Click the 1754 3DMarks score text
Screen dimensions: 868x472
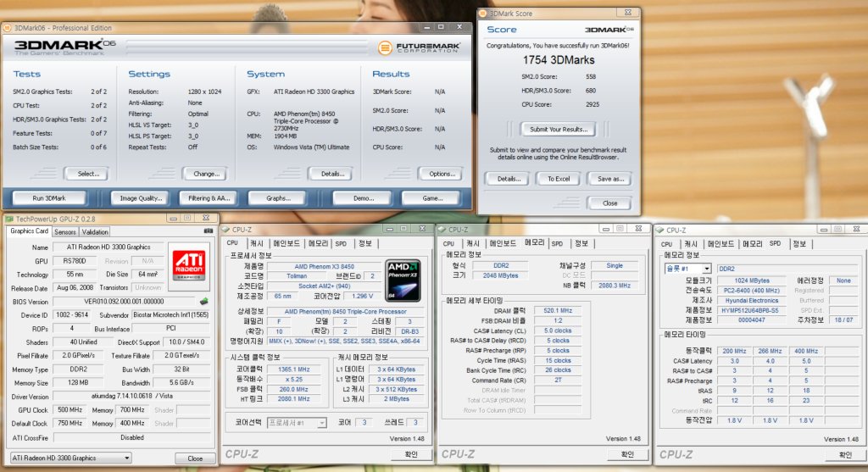tap(559, 60)
